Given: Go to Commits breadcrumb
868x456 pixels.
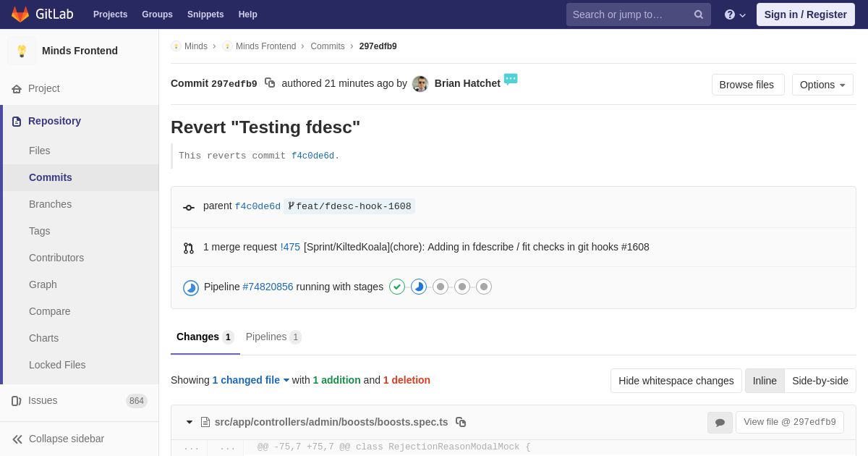Looking at the screenshot, I should [328, 46].
